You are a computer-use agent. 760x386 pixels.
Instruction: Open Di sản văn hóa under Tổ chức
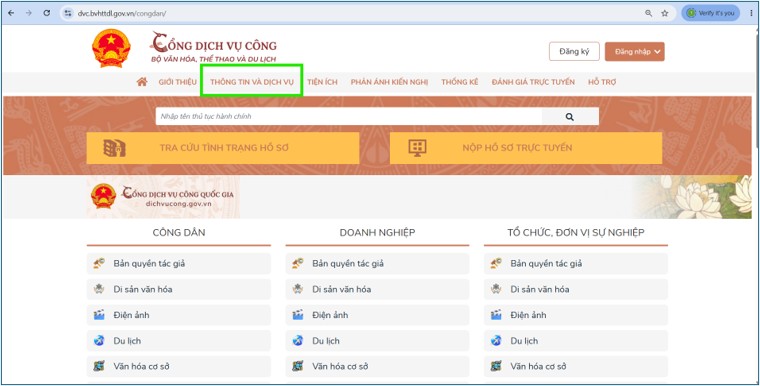(x=576, y=289)
